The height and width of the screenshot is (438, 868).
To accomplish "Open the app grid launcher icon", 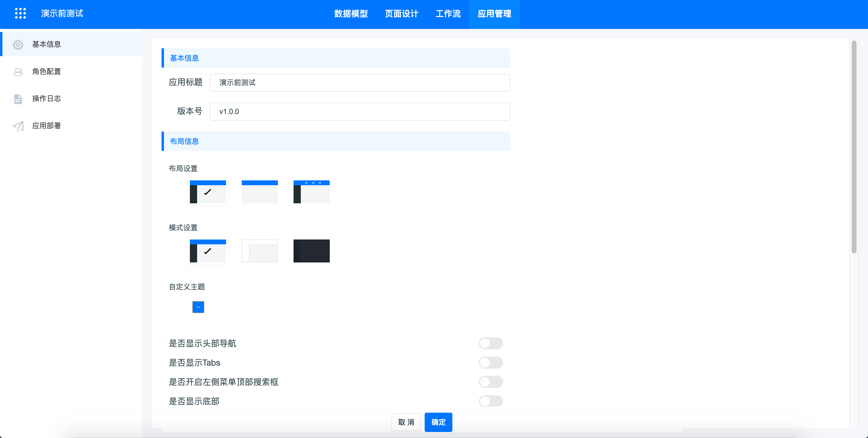I will click(20, 14).
